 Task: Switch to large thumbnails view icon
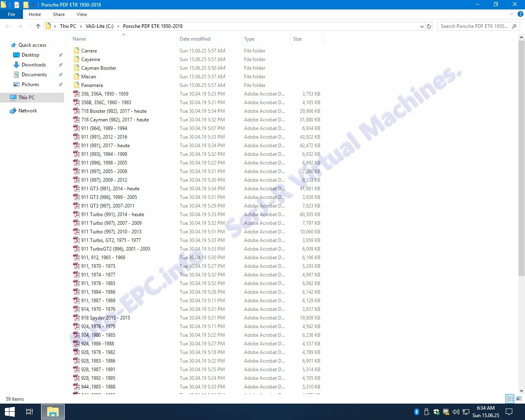tap(519, 399)
